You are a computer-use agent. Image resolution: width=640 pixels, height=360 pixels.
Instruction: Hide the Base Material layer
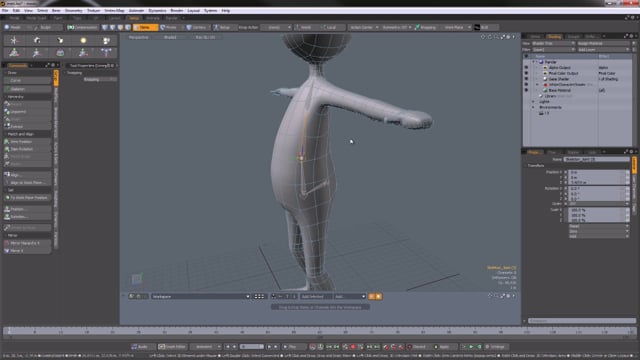(526, 90)
